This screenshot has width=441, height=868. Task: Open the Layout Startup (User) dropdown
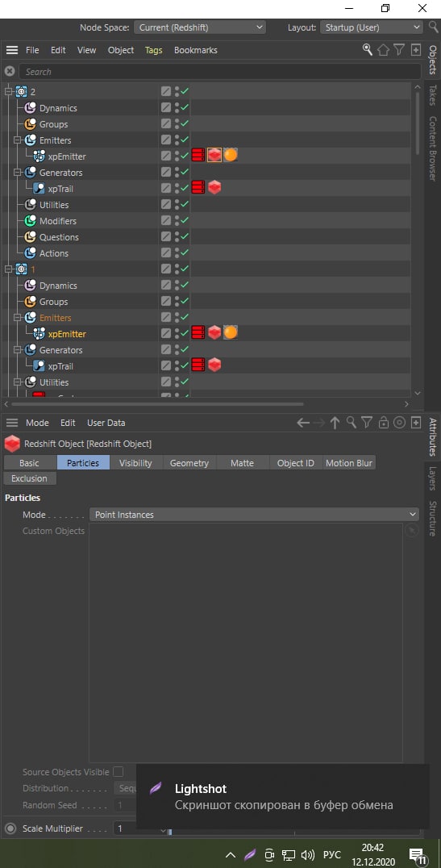coord(372,27)
